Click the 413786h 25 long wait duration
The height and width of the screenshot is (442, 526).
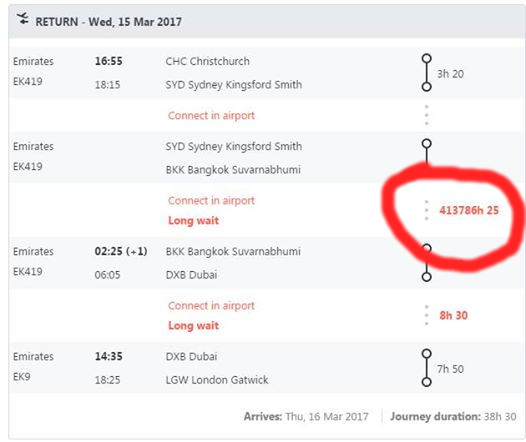[469, 210]
